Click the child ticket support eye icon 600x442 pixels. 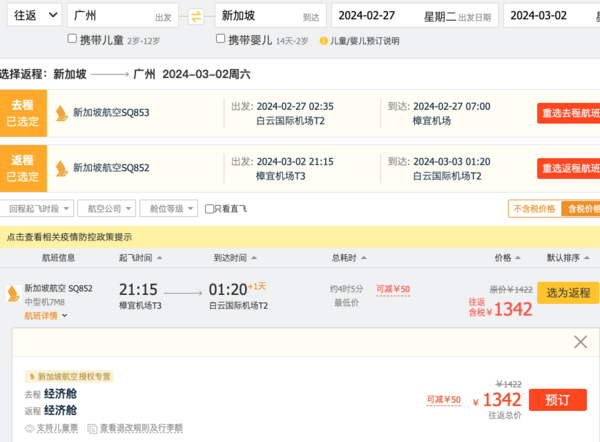(29, 429)
